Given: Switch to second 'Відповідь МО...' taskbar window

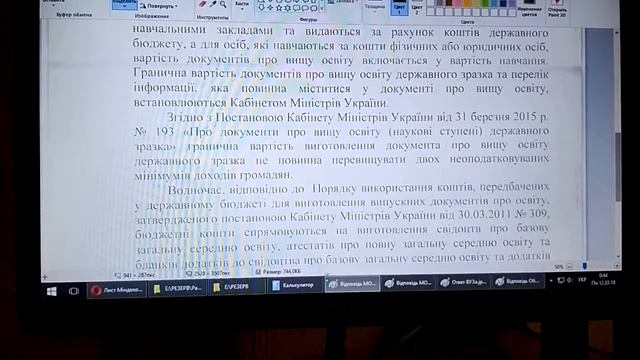Looking at the screenshot, I should pyautogui.click(x=408, y=283).
